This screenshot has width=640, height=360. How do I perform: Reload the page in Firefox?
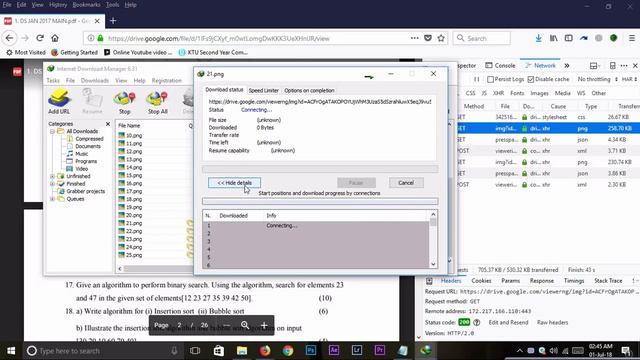pyautogui.click(x=40, y=38)
